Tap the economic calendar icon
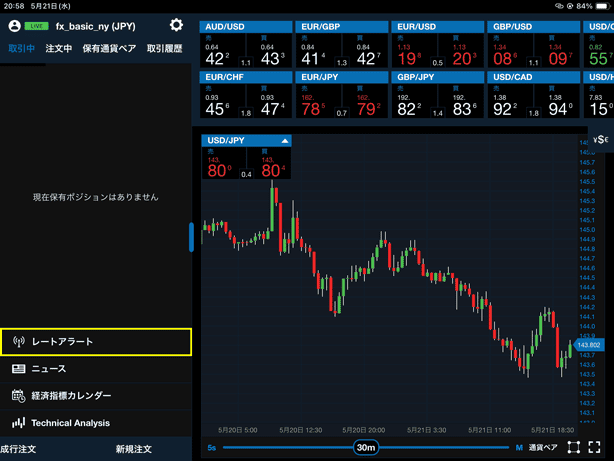614x461 pixels. click(x=18, y=396)
